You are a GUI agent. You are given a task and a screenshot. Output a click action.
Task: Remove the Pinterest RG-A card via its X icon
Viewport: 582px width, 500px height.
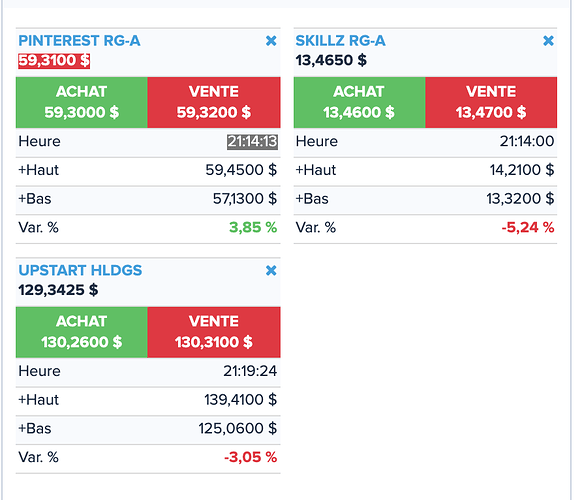pyautogui.click(x=271, y=40)
